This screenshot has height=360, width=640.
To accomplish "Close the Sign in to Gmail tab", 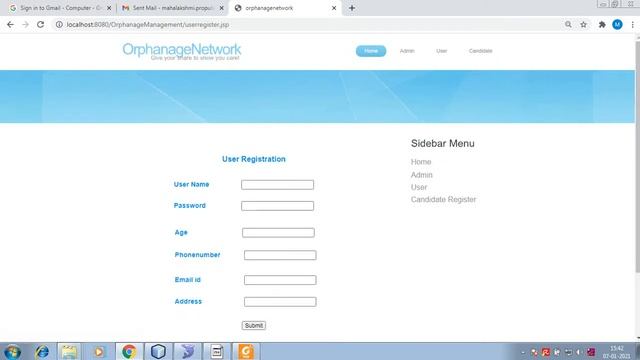I will [109, 8].
